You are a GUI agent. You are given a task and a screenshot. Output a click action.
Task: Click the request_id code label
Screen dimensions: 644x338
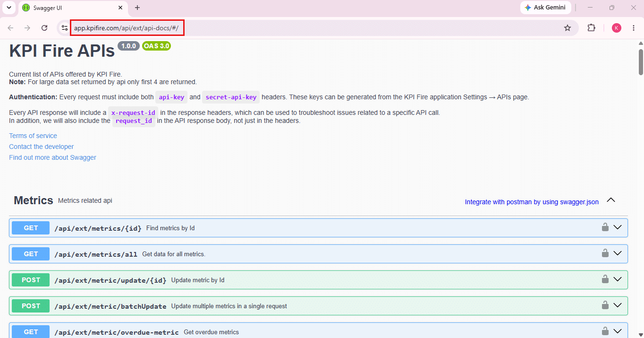[x=134, y=121]
